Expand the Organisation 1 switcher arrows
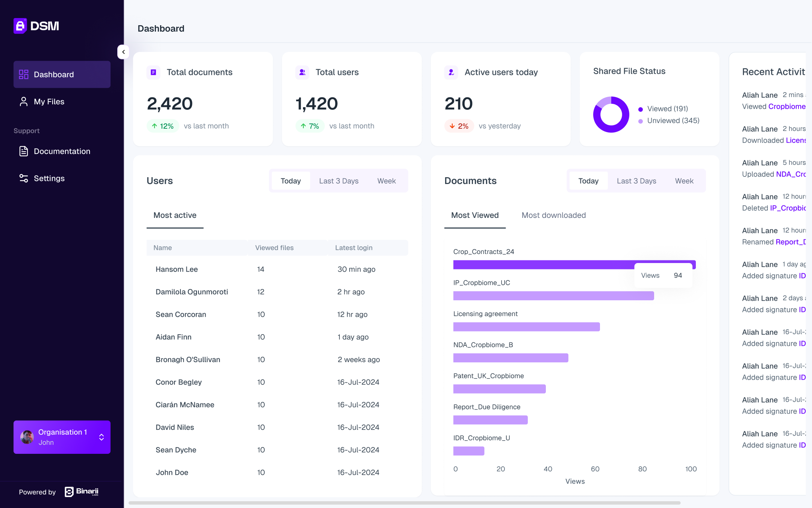Image resolution: width=812 pixels, height=508 pixels. point(101,437)
